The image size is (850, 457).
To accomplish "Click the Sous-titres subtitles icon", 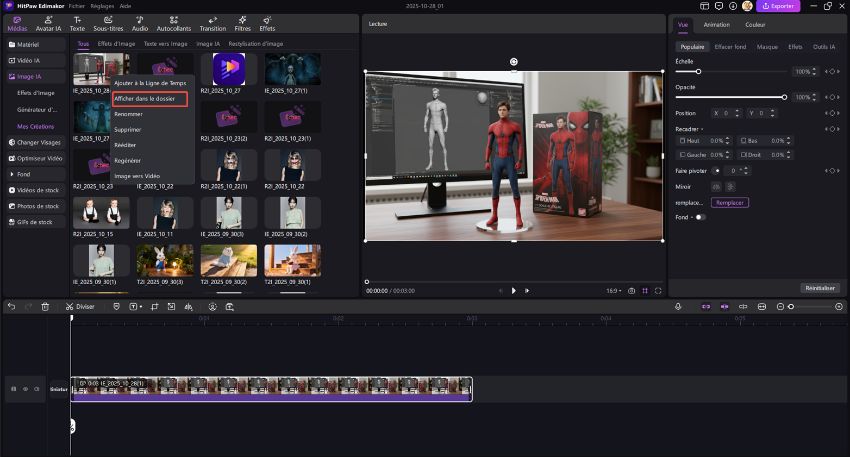I will click(x=109, y=22).
